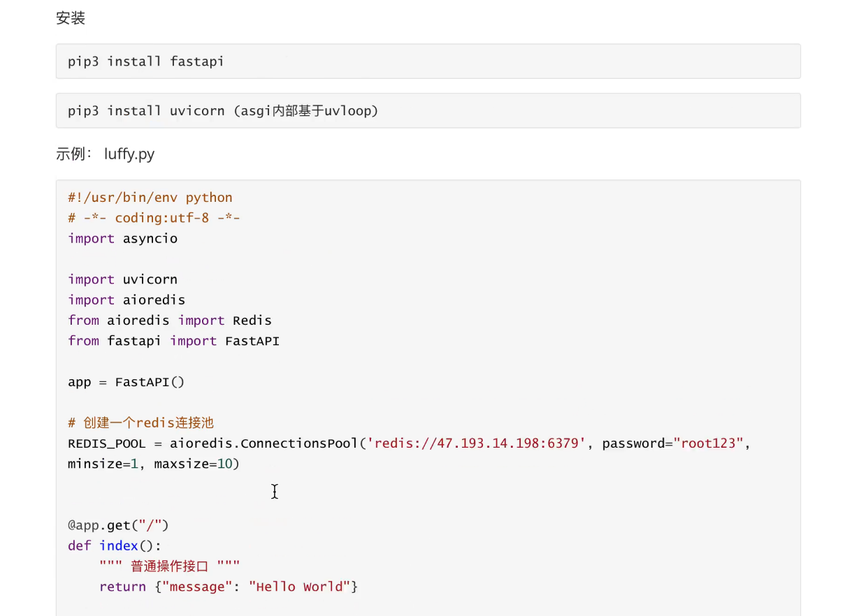The image size is (861, 616).
Task: Click the 安装 heading text
Action: pos(71,18)
